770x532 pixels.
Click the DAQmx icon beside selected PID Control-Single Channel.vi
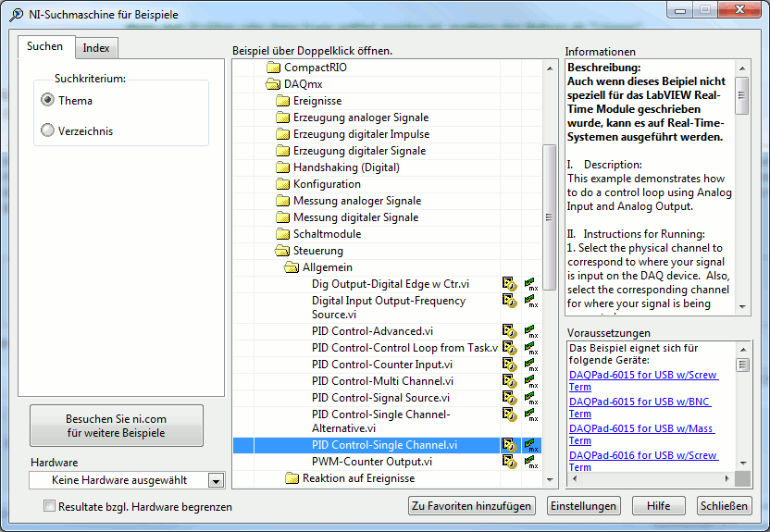point(531,445)
